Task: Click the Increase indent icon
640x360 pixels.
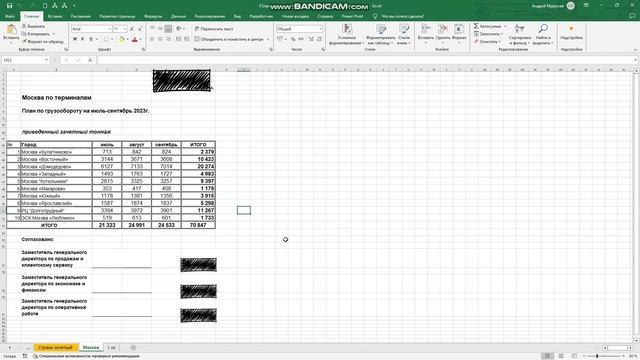Action: 187,39
